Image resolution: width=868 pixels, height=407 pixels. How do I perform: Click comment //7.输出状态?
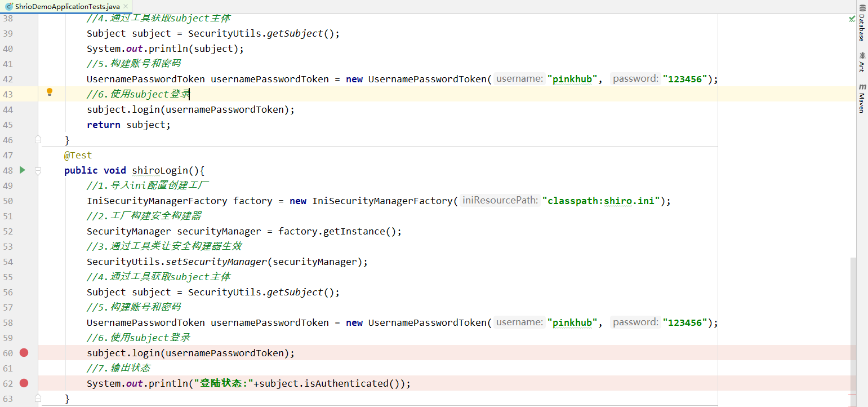(119, 368)
